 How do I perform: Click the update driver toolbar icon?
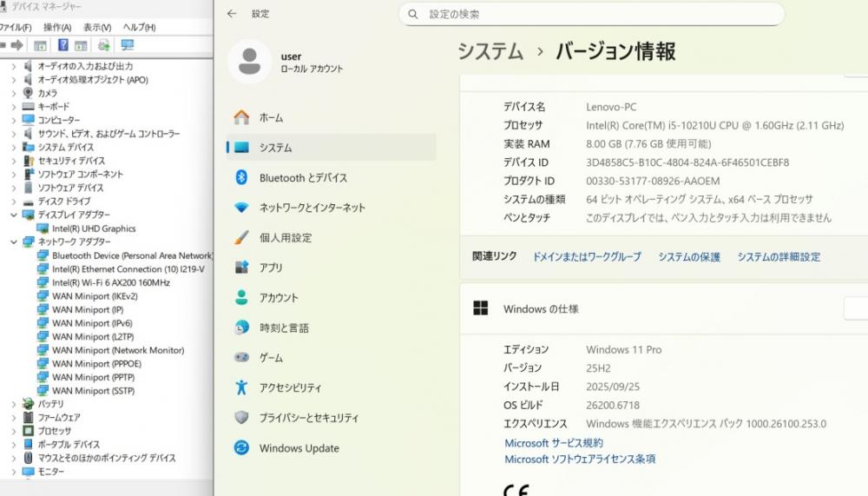click(104, 45)
